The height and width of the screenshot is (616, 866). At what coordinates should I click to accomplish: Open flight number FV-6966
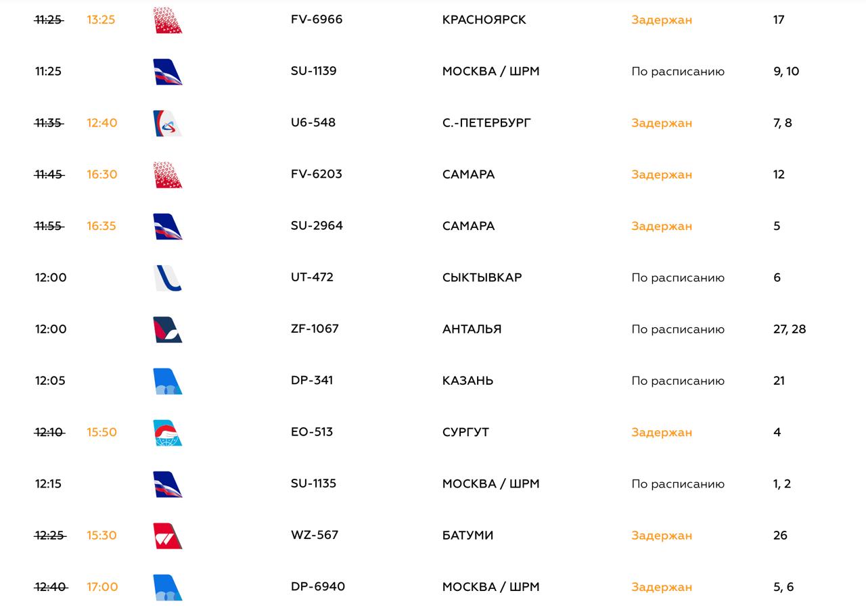317,20
